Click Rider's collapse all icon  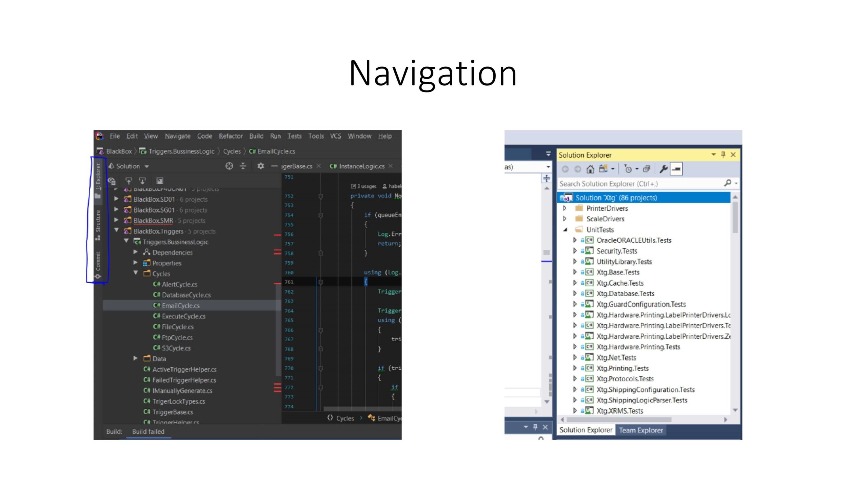[243, 166]
